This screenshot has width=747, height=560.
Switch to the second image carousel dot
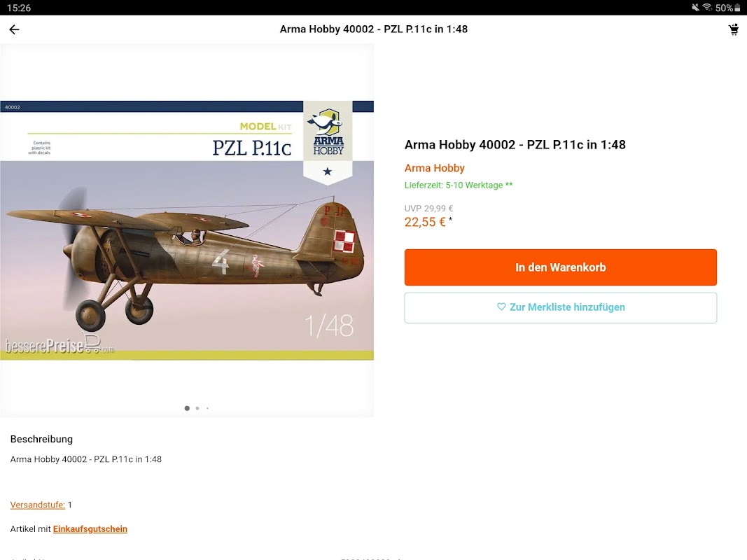197,408
